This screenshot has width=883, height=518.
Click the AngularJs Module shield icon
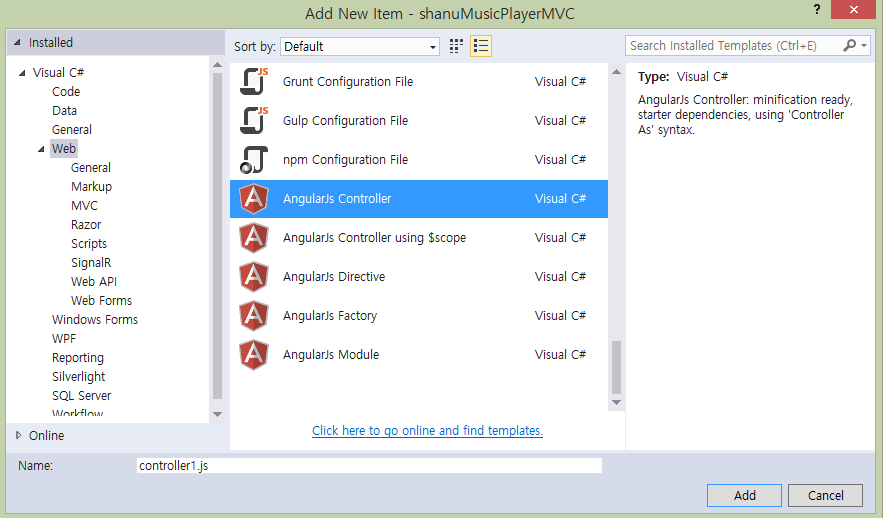click(x=254, y=355)
